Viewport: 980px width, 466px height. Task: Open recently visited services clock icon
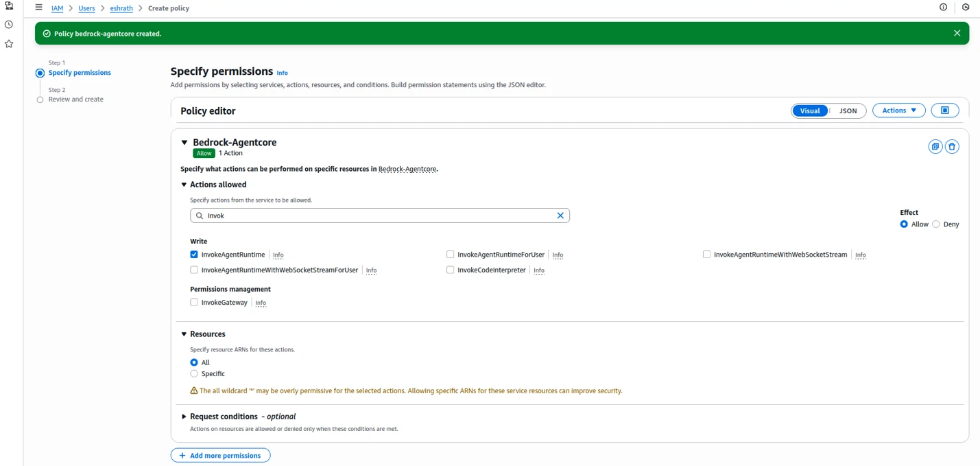click(x=8, y=25)
